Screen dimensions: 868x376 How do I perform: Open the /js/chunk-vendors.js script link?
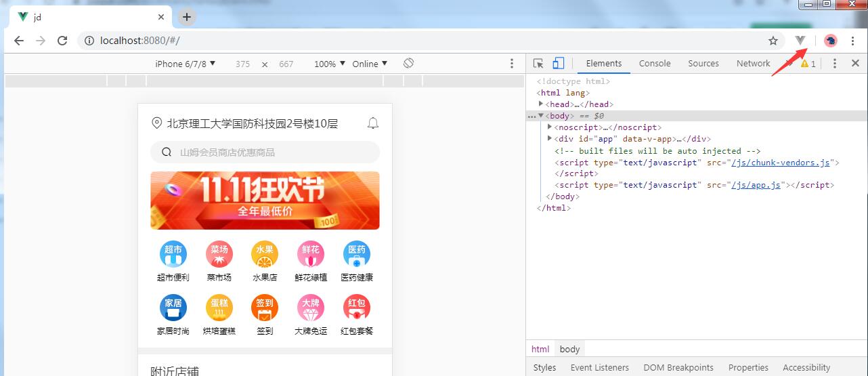tap(780, 163)
